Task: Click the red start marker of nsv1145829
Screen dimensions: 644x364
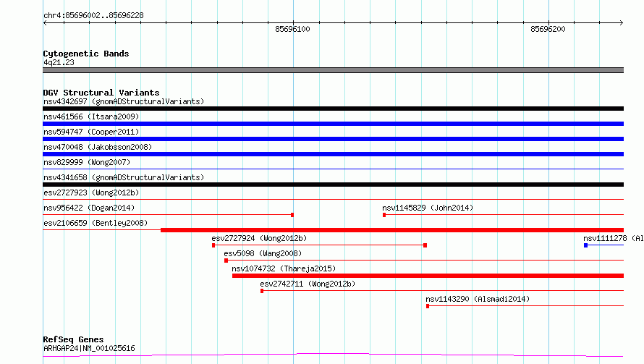Action: pos(384,215)
